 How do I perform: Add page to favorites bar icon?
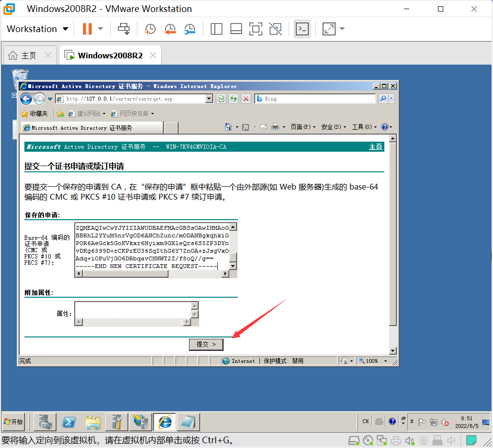pyautogui.click(x=60, y=113)
